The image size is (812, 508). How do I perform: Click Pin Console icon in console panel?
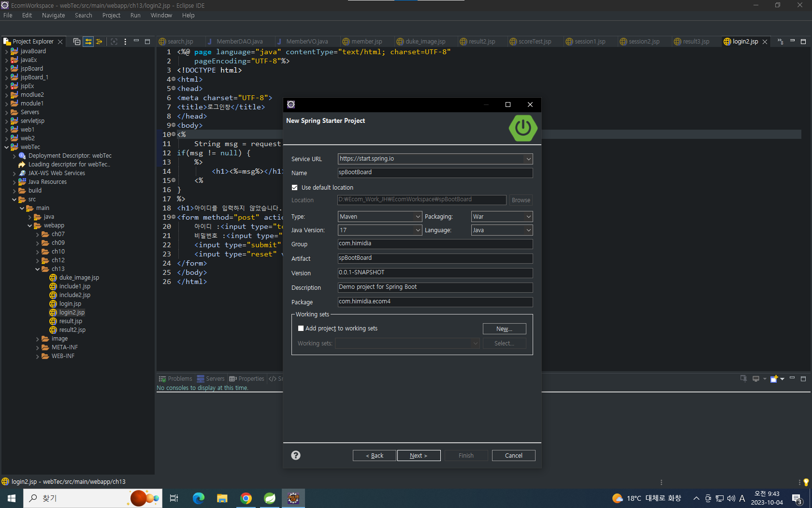[x=744, y=379]
